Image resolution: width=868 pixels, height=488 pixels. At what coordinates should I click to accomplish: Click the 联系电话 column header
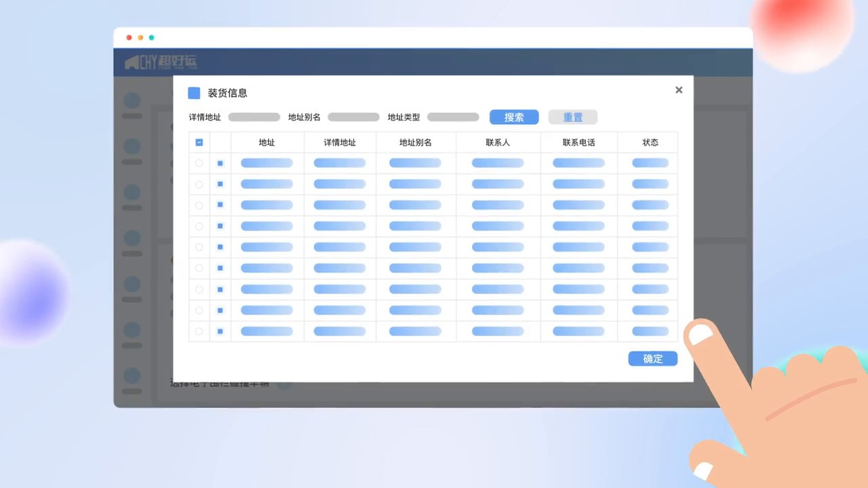578,142
